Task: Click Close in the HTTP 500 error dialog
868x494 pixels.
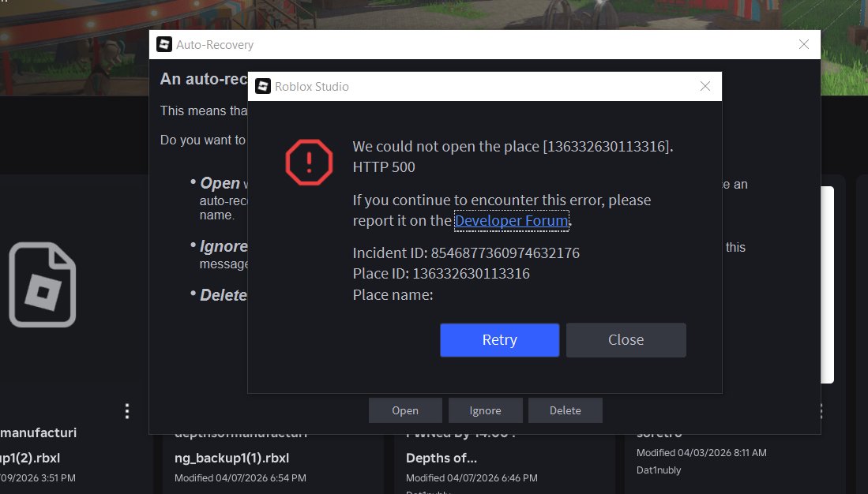Action: coord(626,339)
